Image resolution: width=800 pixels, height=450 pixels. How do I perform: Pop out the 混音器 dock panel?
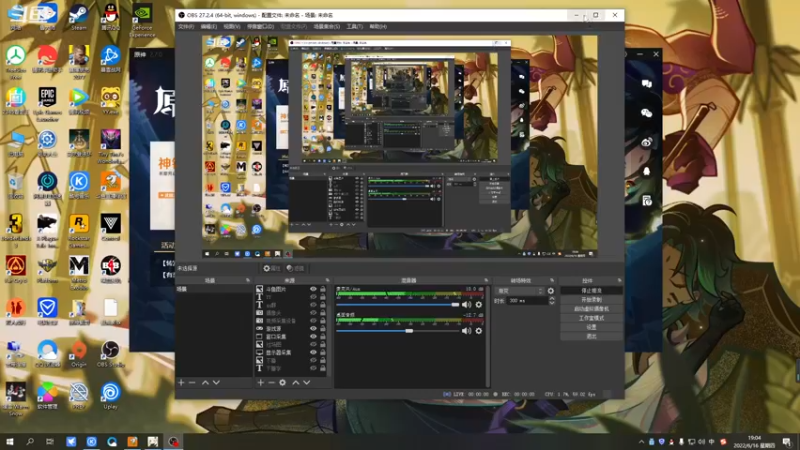point(486,281)
